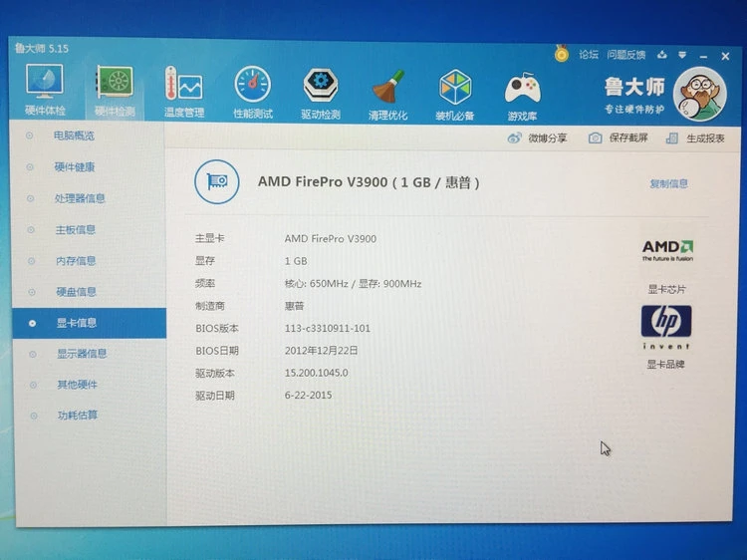This screenshot has height=560, width=747.
Task: Open 清理优化 cleanup optimization
Action: [x=387, y=94]
